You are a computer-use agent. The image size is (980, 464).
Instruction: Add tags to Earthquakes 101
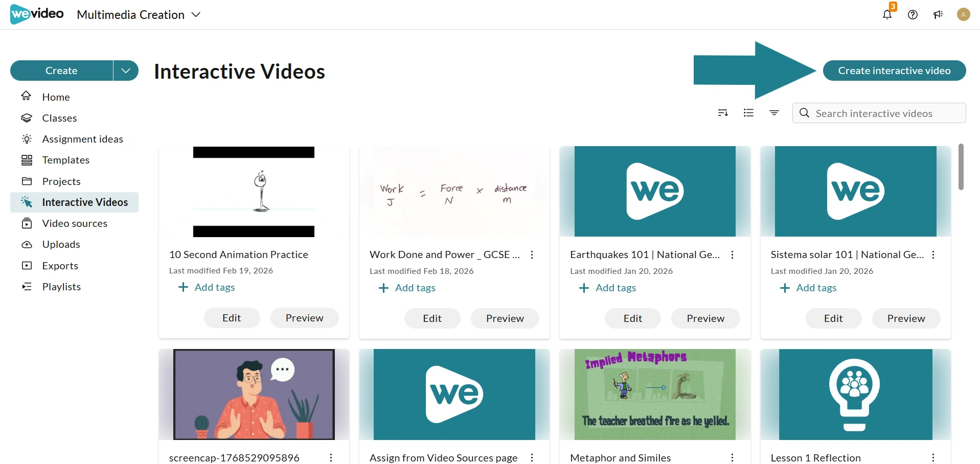tap(607, 288)
